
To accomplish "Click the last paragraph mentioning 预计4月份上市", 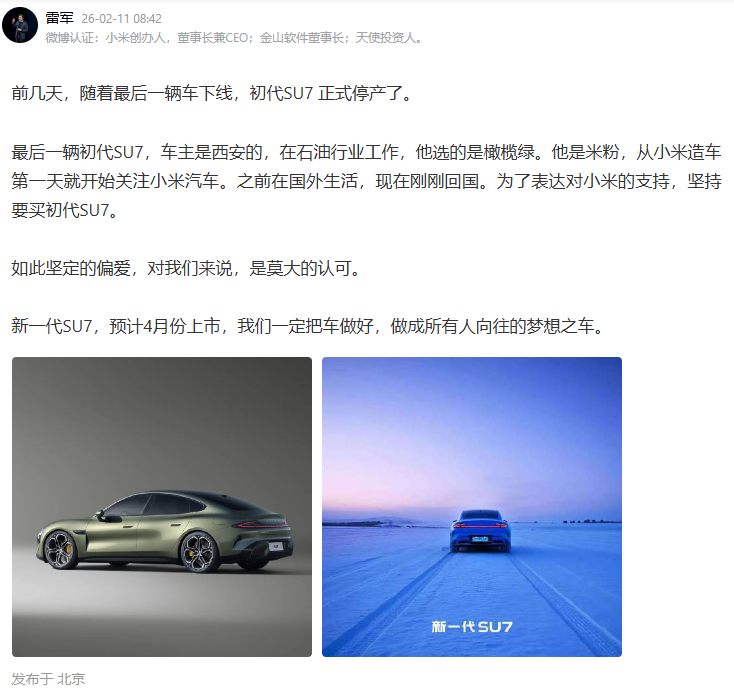I will click(308, 326).
